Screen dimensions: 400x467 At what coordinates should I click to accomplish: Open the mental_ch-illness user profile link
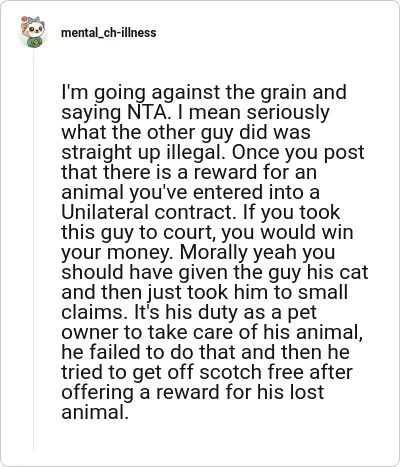[109, 33]
